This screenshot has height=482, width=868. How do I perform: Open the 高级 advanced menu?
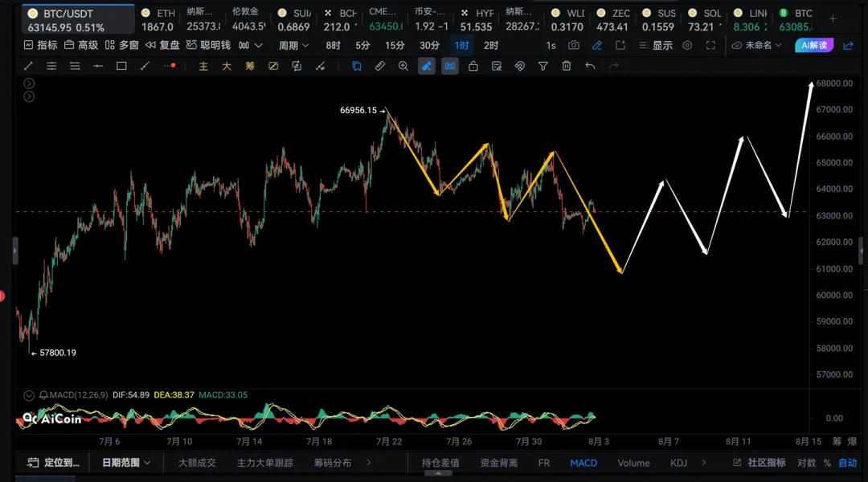pyautogui.click(x=81, y=45)
